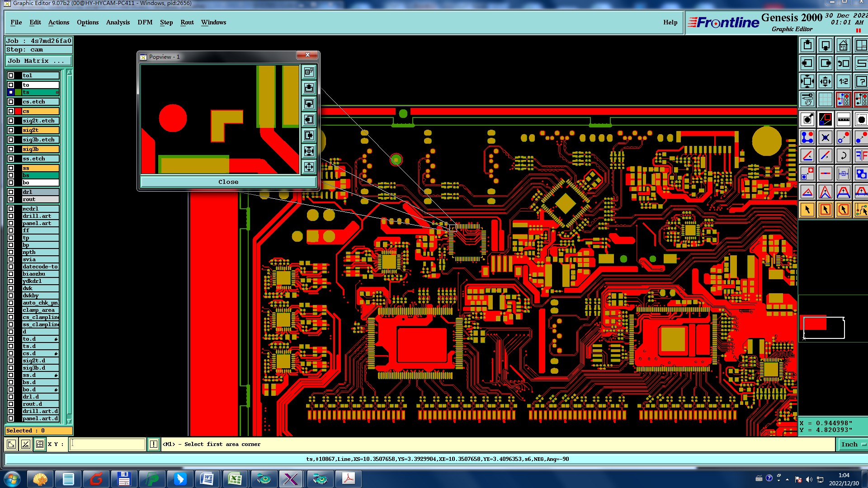
Task: Select the measure ruler tool
Action: (843, 120)
